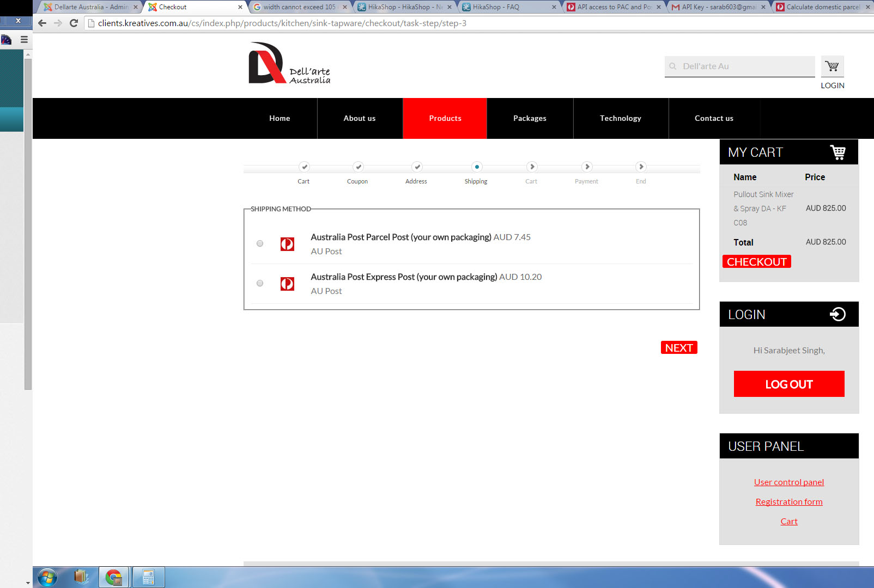This screenshot has height=588, width=874.
Task: Click the 'Hi Sarabjeet Singh,' greeting
Action: click(x=789, y=350)
